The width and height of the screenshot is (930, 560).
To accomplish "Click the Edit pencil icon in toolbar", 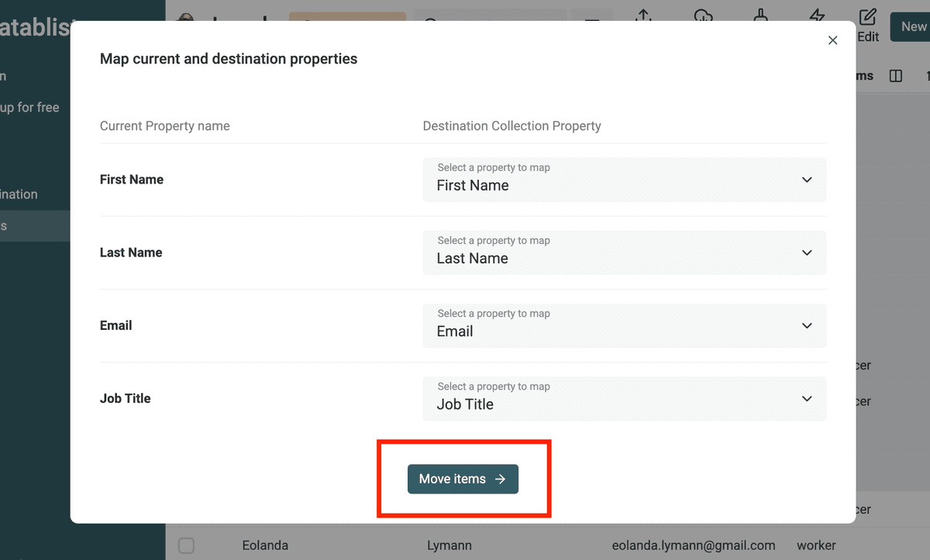I will (x=868, y=17).
